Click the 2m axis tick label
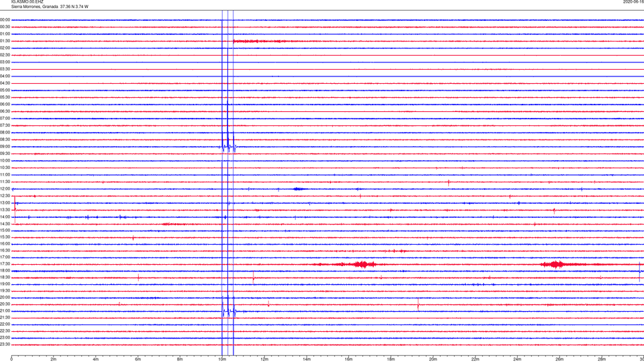Image resolution: width=644 pixels, height=362 pixels. click(54, 359)
